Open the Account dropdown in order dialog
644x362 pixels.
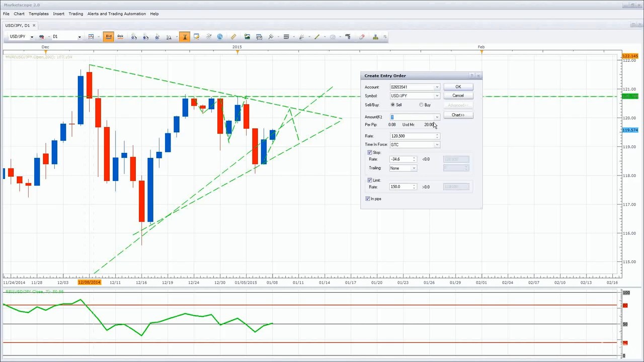tap(437, 87)
